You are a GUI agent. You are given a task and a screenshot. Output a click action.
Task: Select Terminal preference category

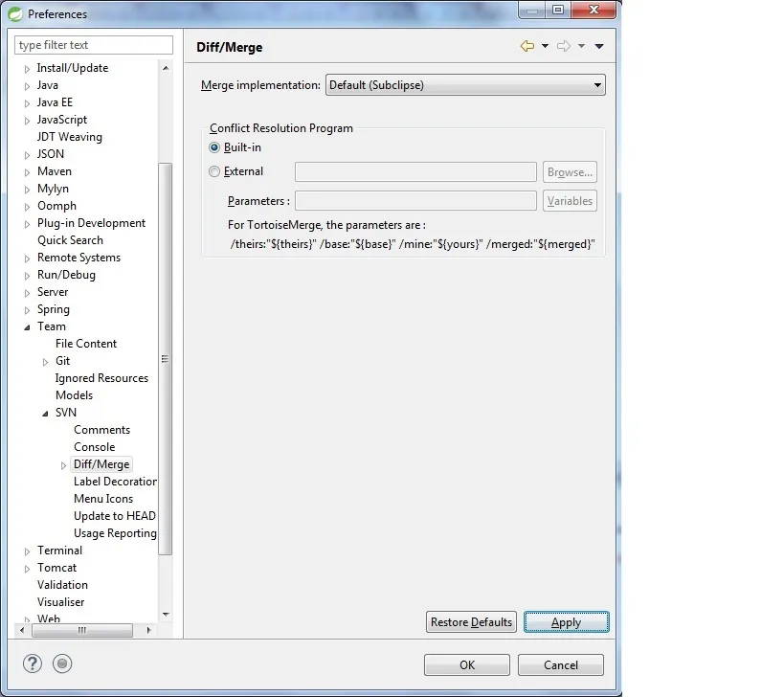[60, 551]
